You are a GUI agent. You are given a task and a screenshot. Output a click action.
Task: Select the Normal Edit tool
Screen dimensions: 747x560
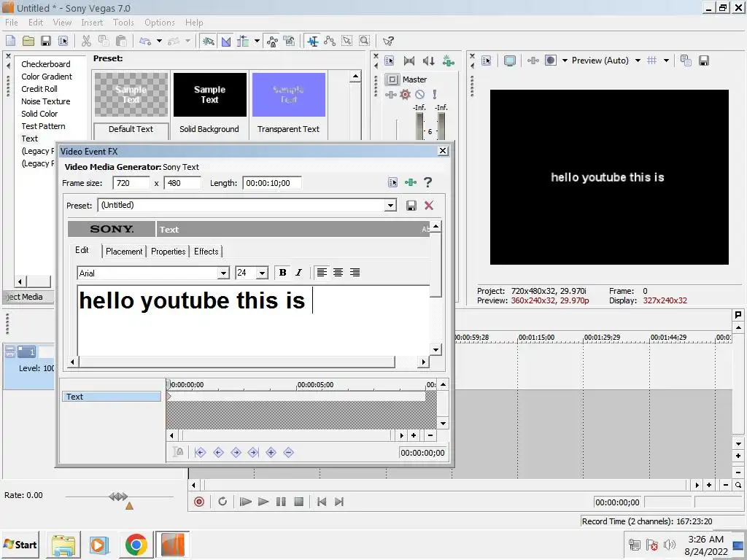(x=312, y=41)
